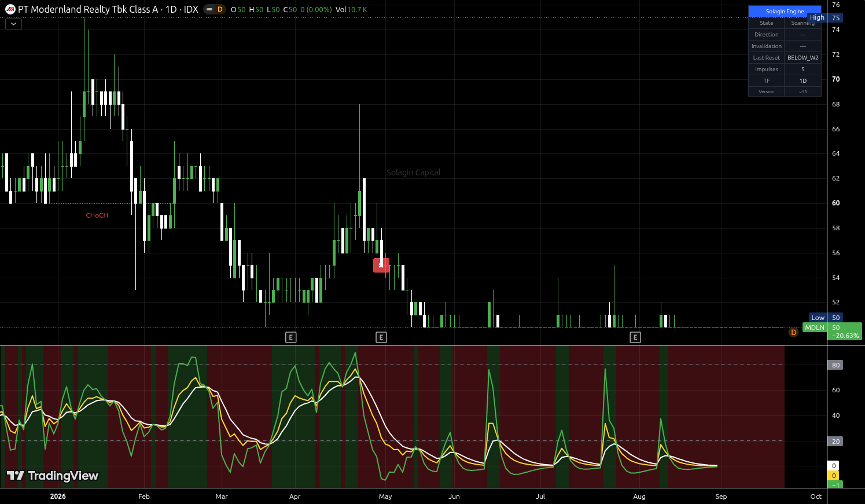Select the red CHoCH label
Viewport: 865px width, 504px height.
point(97,215)
